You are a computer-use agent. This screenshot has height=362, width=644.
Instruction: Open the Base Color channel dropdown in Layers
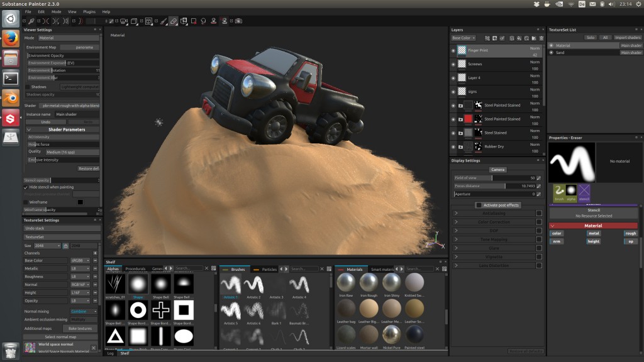click(463, 38)
